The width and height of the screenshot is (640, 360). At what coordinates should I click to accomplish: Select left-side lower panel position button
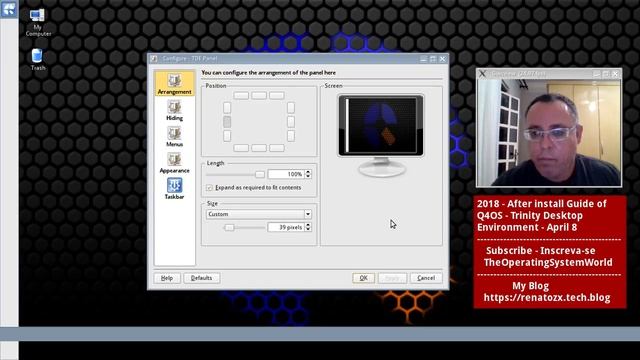(x=227, y=136)
